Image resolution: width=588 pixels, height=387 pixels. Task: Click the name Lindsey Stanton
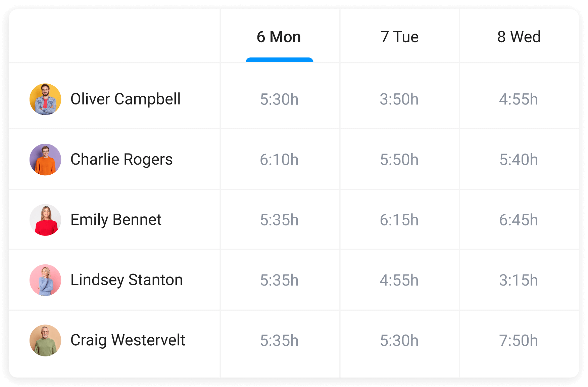pyautogui.click(x=127, y=280)
